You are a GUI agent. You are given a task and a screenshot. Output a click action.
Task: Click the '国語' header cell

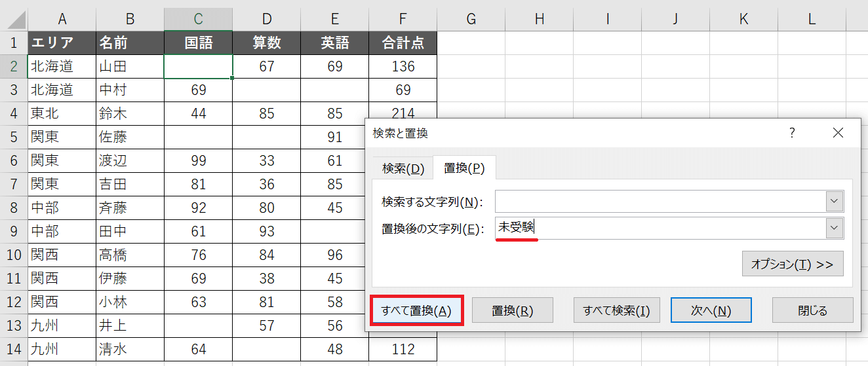point(199,43)
